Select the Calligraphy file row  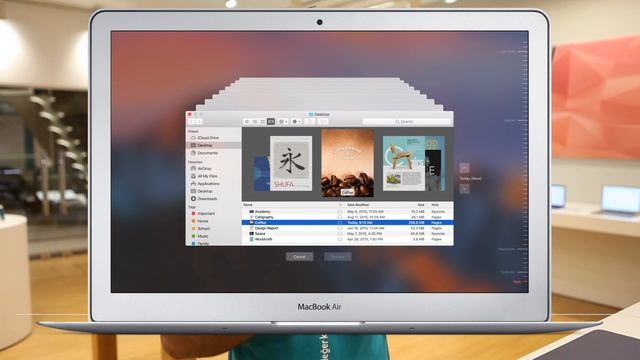tap(347, 217)
